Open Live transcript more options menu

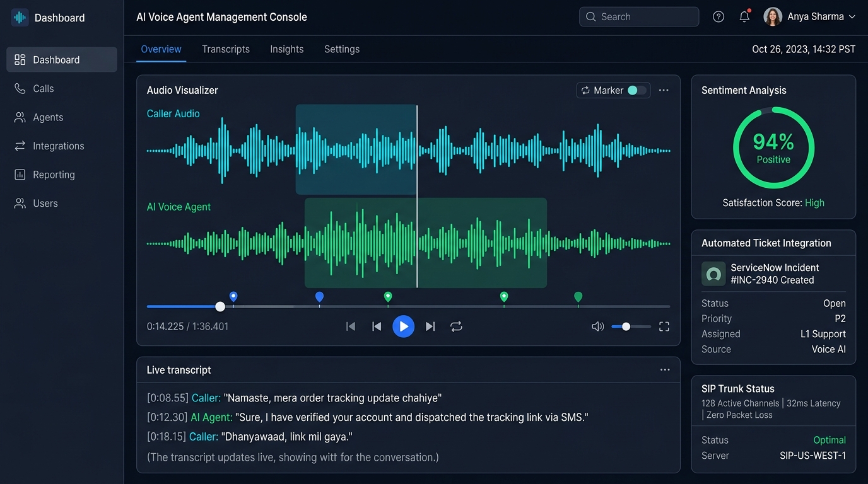[665, 370]
